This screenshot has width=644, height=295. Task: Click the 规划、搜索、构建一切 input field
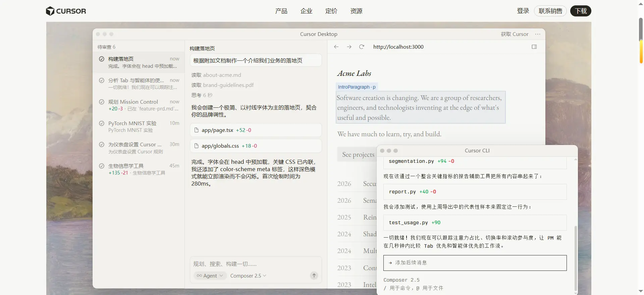256,264
